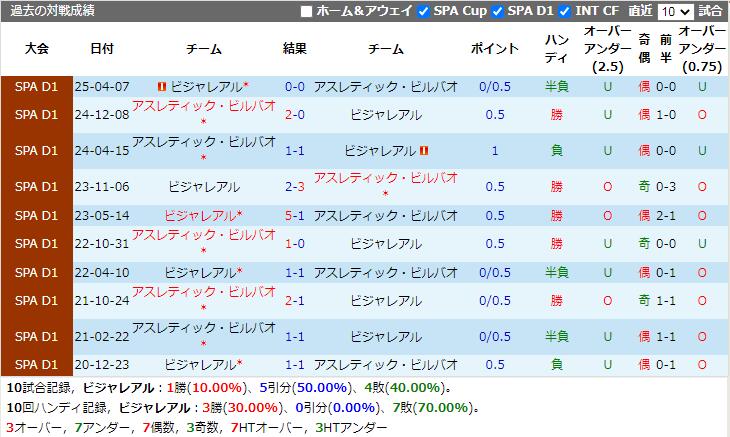Click the 1-1 score in the 21-02-22 row
The image size is (730, 437).
[295, 336]
